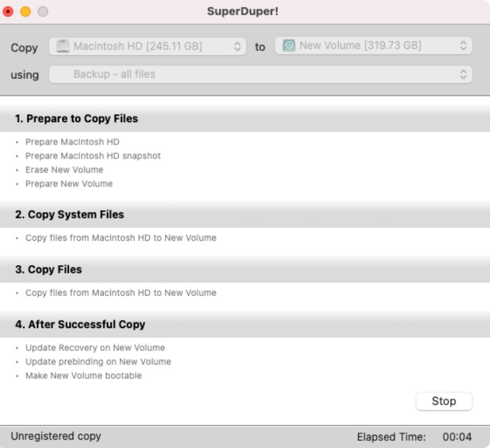This screenshot has width=490, height=448.
Task: Open the Macintosh HD source dropdown
Action: point(147,46)
